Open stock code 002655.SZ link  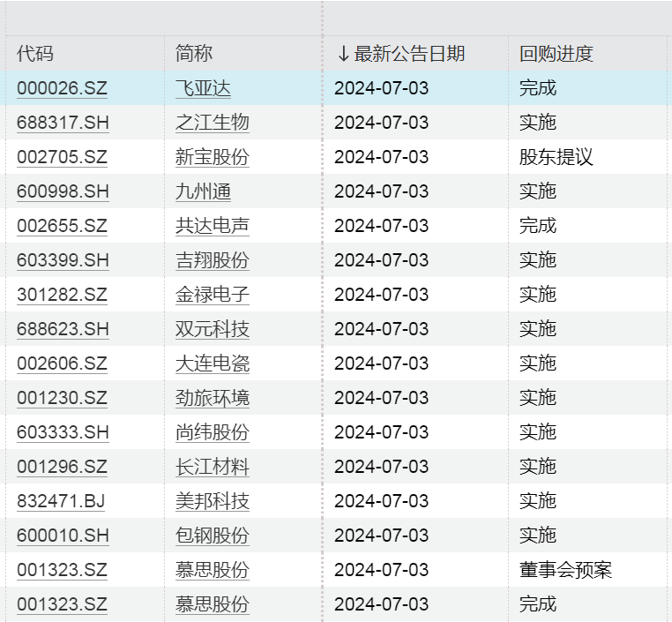pos(62,226)
